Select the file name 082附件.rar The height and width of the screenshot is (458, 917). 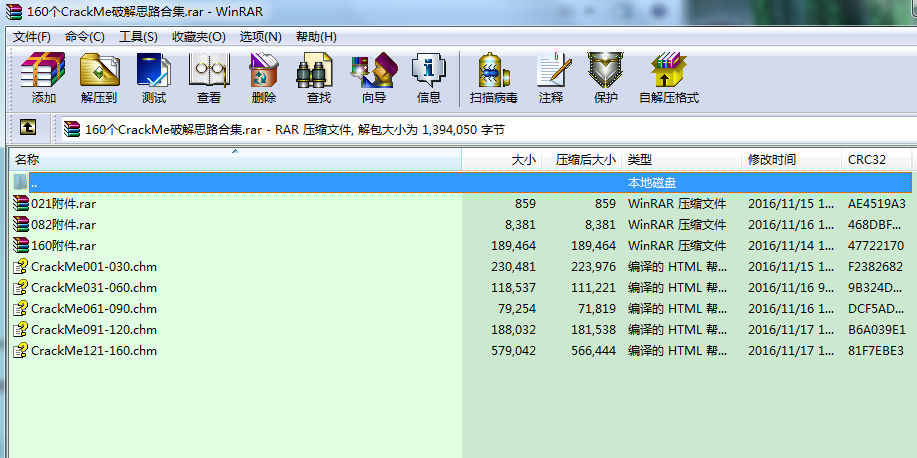click(x=64, y=225)
